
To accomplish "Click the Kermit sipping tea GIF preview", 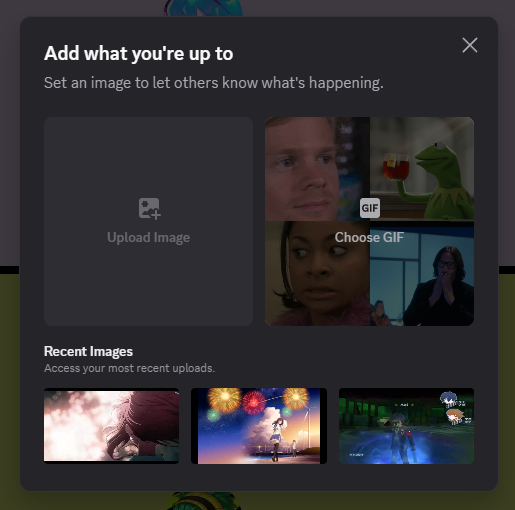I will point(422,169).
